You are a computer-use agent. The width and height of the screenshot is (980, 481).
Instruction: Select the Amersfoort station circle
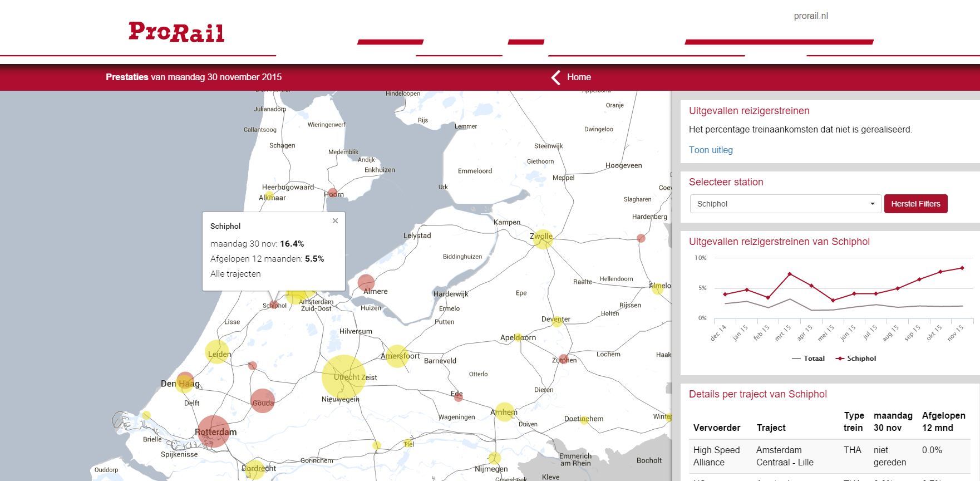(397, 356)
